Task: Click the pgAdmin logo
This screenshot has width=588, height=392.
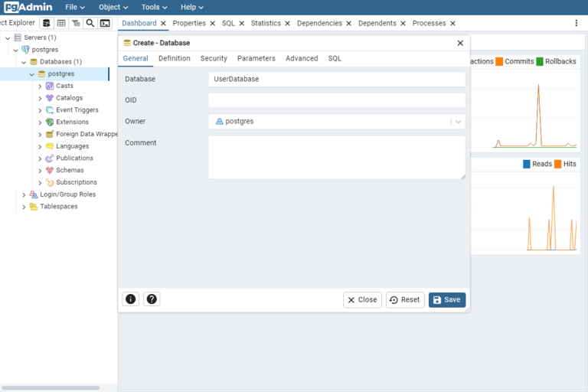Action: [x=28, y=7]
